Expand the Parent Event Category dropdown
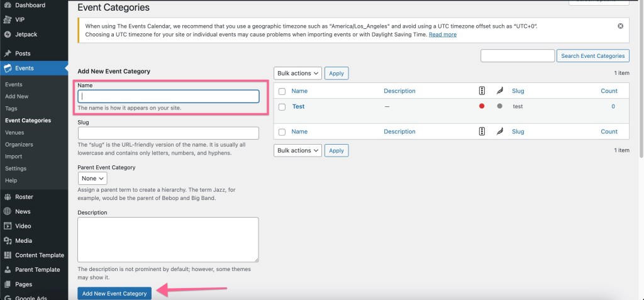Screen dimensions: 644x300 click(x=92, y=179)
